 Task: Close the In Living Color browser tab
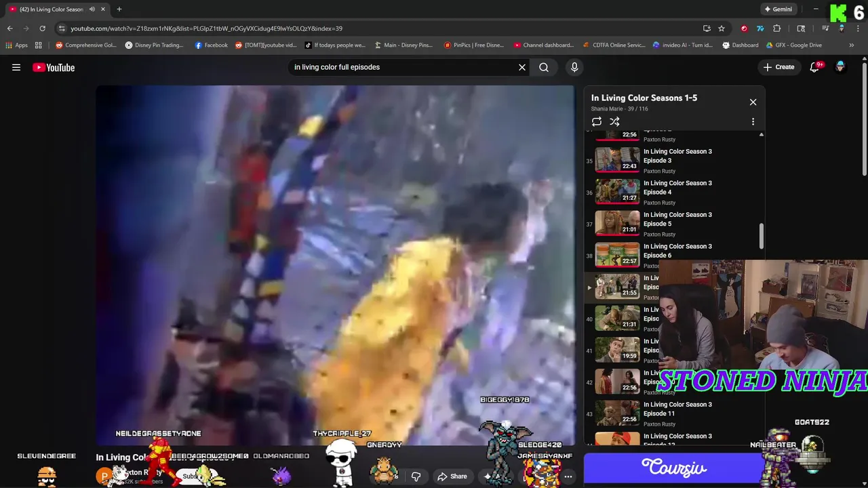tap(102, 9)
